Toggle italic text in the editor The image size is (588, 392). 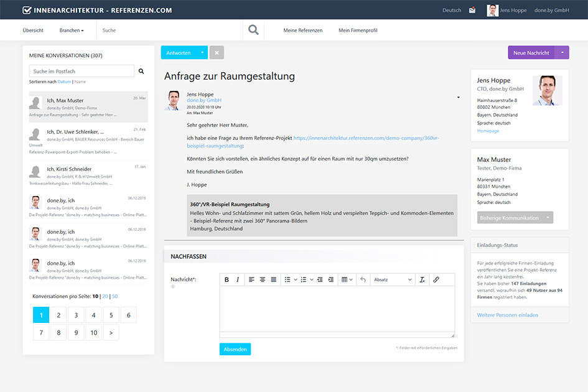click(x=237, y=280)
